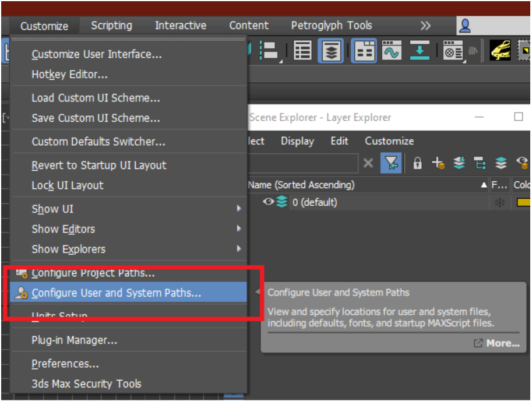Open the Hotkey Editor...
The width and height of the screenshot is (532, 401).
[x=129, y=74]
